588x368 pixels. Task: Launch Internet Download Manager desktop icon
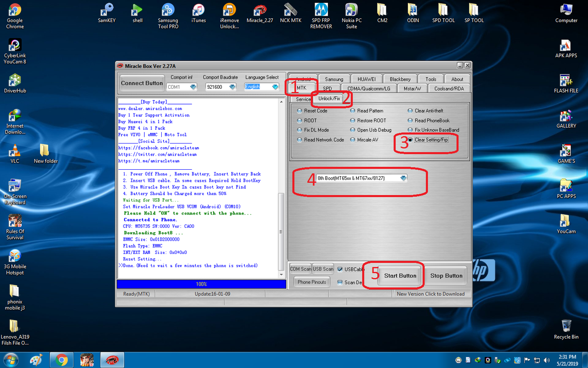click(15, 121)
